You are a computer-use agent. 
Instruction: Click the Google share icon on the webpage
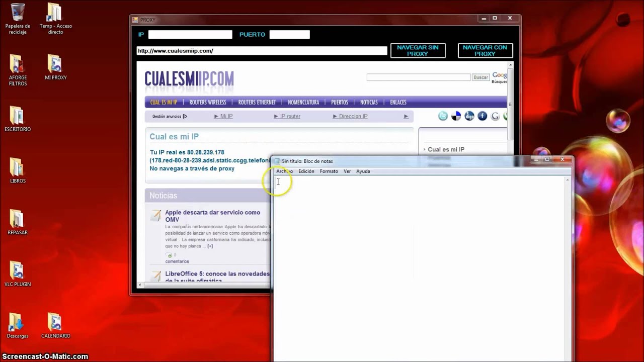click(x=496, y=116)
